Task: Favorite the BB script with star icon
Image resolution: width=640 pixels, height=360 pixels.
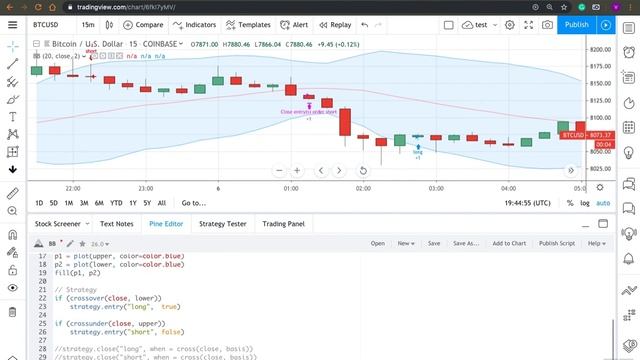Action: (x=82, y=244)
